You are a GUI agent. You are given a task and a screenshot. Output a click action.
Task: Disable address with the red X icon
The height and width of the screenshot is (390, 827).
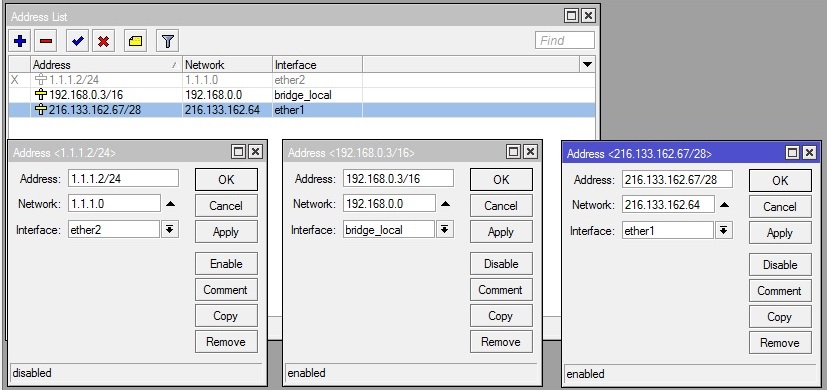pos(104,41)
